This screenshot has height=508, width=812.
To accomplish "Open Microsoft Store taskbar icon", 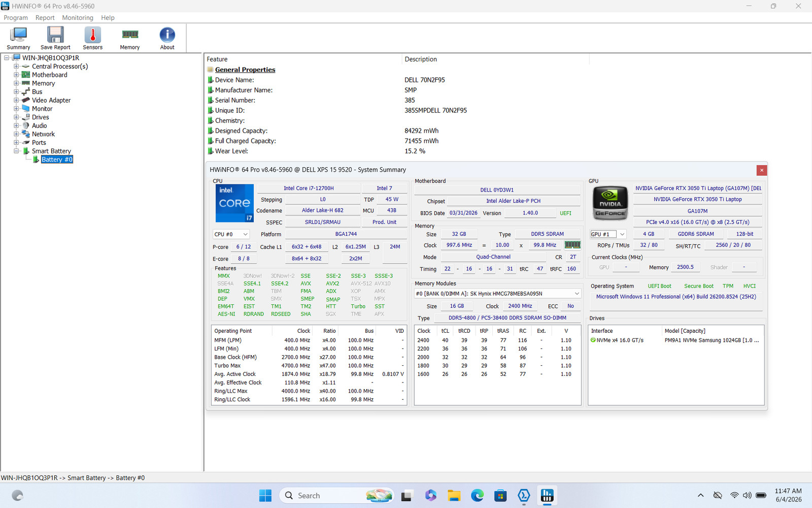I will (x=500, y=496).
